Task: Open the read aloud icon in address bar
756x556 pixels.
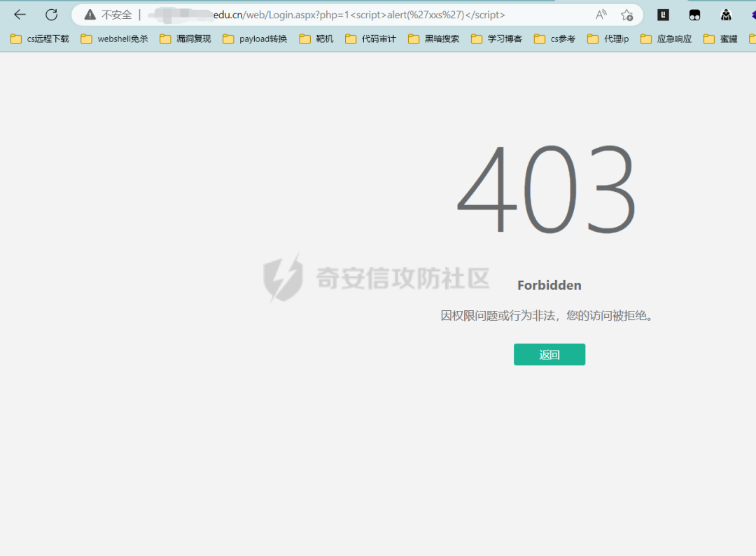Action: (x=601, y=15)
